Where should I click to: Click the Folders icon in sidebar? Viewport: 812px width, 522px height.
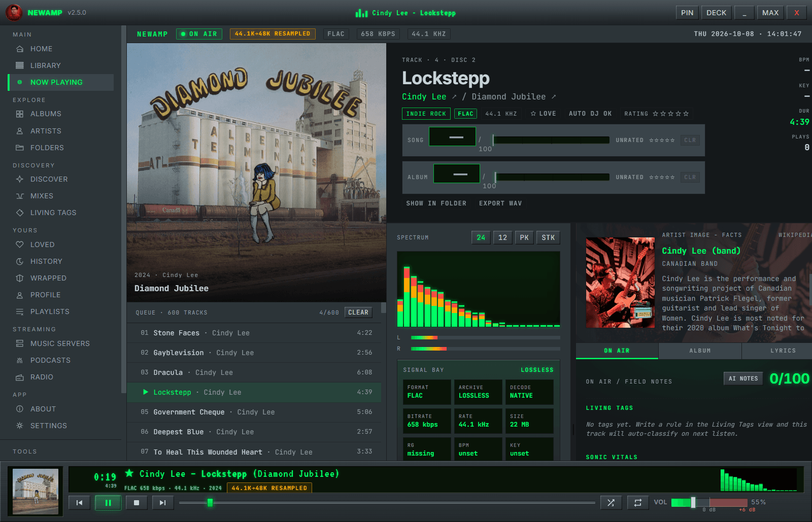coord(20,148)
